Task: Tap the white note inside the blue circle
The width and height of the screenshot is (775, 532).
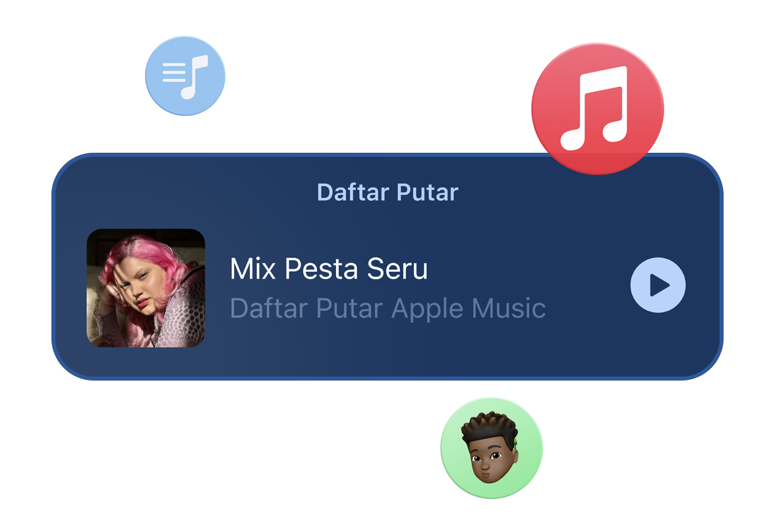Action: point(195,77)
